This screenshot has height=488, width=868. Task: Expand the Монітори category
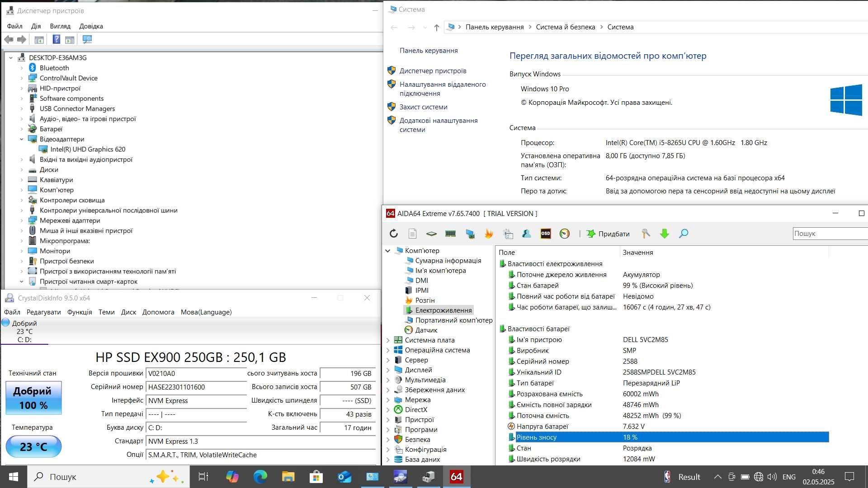point(21,251)
